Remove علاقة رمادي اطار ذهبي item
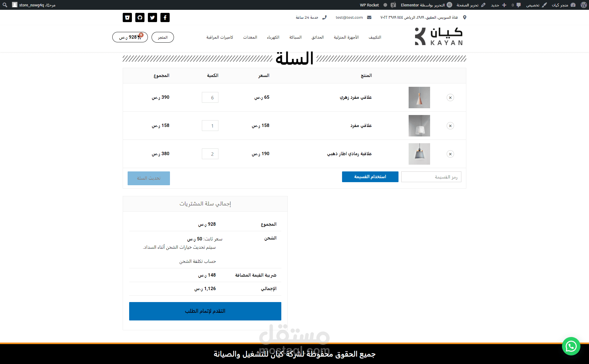This screenshot has height=364, width=589. [x=450, y=154]
